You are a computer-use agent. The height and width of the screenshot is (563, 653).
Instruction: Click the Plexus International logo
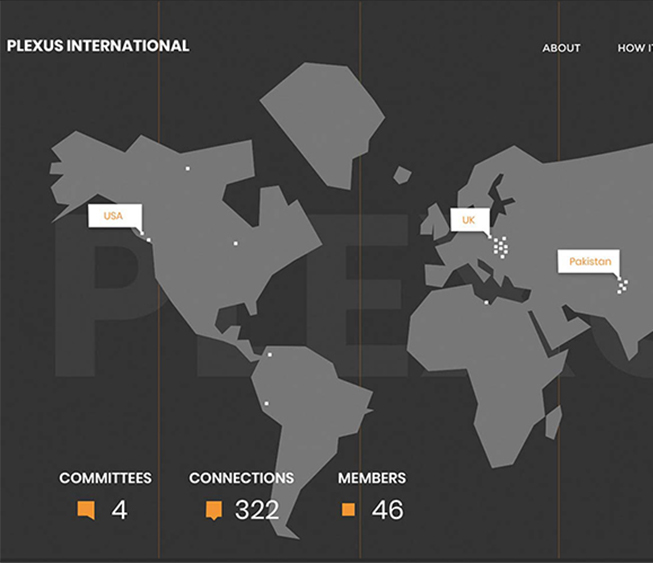point(97,46)
